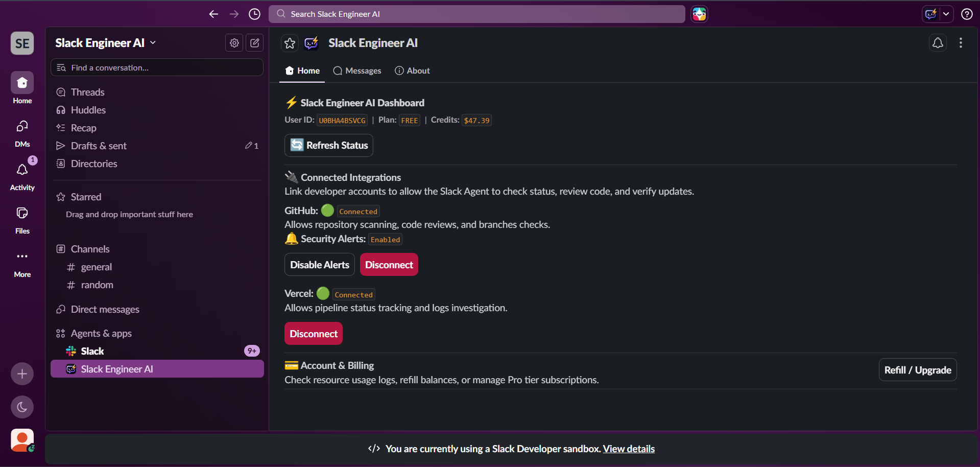
Task: Open the three-dot more actions menu
Action: tap(961, 43)
